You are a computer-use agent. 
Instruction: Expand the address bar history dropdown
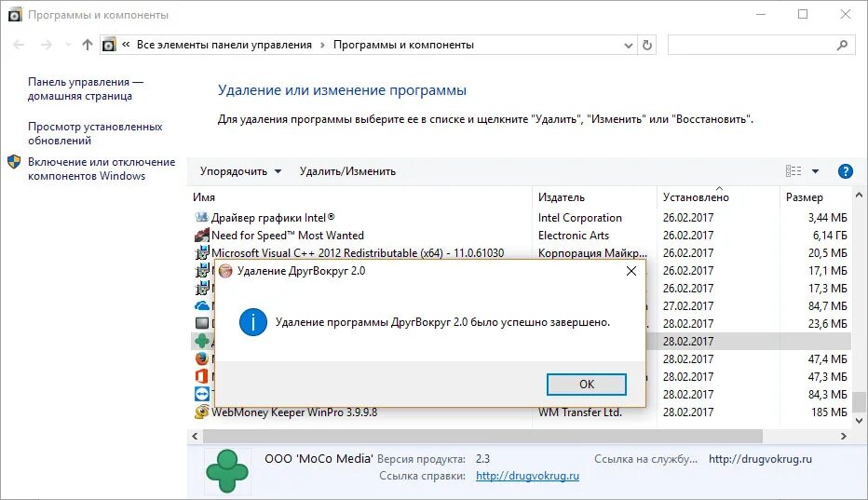click(629, 46)
